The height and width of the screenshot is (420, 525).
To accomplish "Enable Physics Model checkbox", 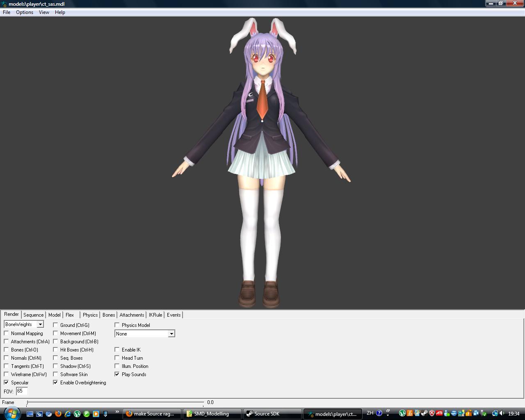I will [117, 325].
